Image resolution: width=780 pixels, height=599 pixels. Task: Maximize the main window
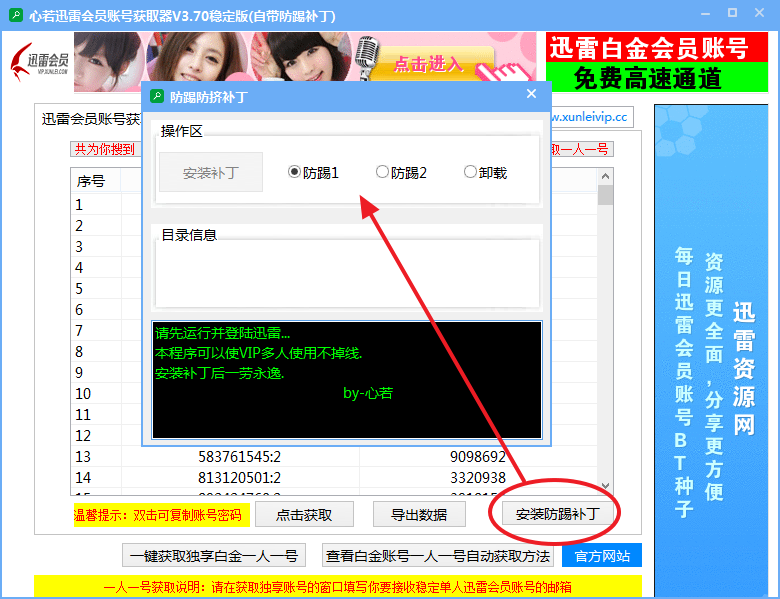point(732,13)
